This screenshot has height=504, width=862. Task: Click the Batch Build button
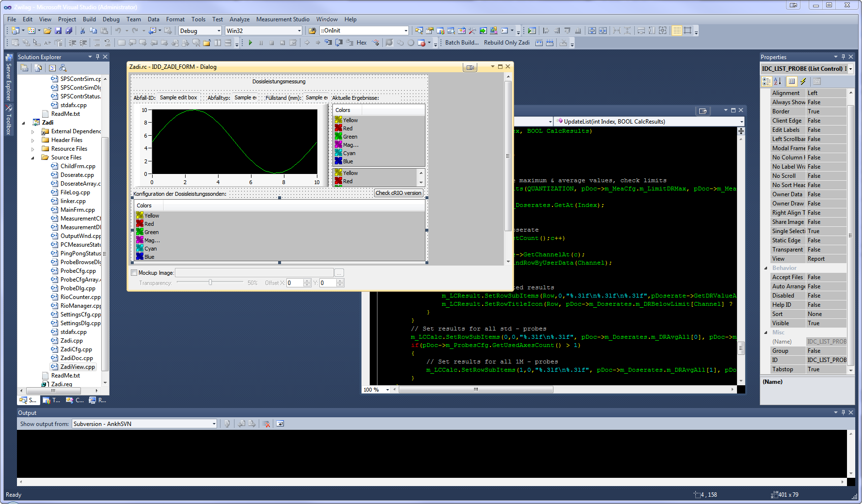[x=462, y=43]
